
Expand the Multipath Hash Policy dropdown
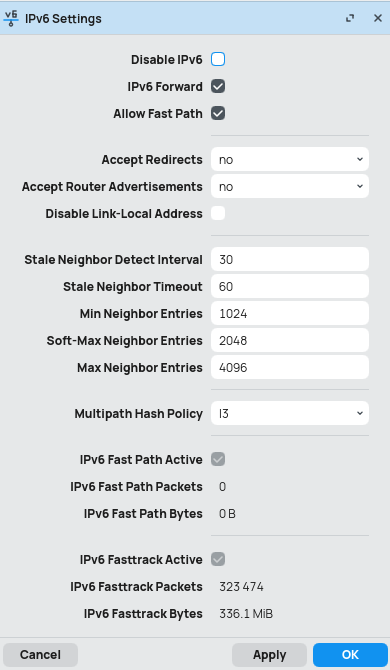point(290,413)
